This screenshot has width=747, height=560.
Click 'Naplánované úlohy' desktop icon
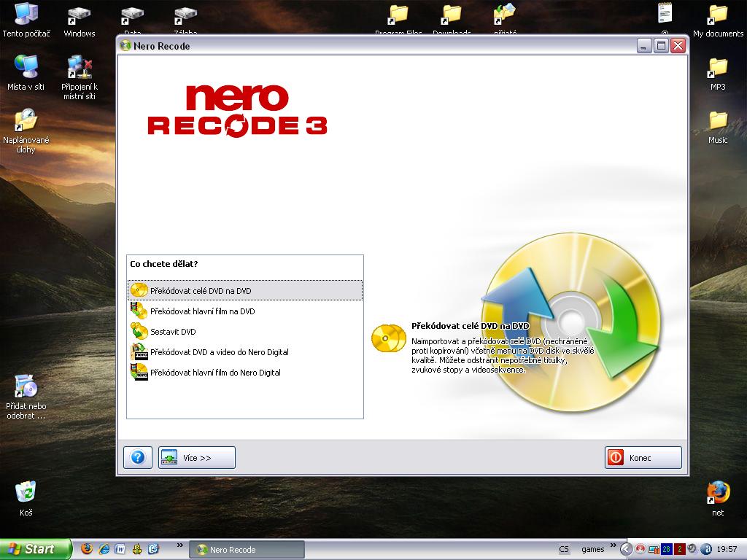tap(26, 131)
